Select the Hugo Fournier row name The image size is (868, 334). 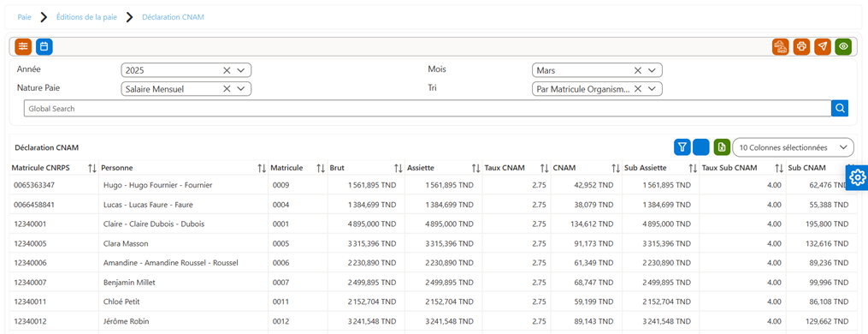click(157, 185)
